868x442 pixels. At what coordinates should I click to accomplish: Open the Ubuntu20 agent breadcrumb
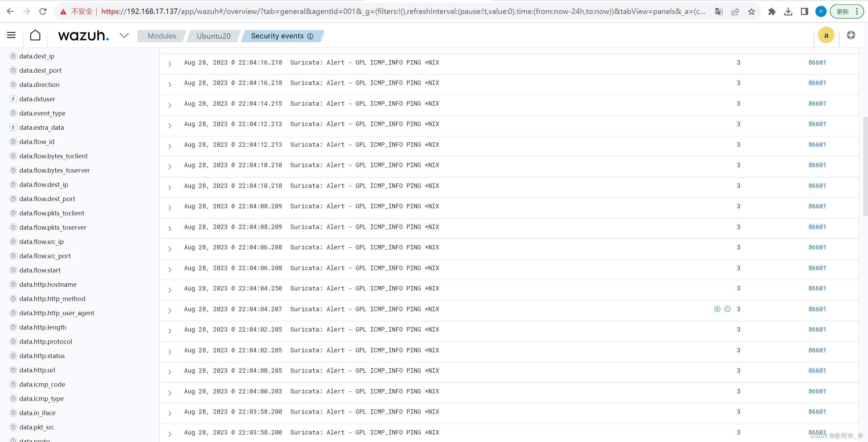[x=214, y=36]
